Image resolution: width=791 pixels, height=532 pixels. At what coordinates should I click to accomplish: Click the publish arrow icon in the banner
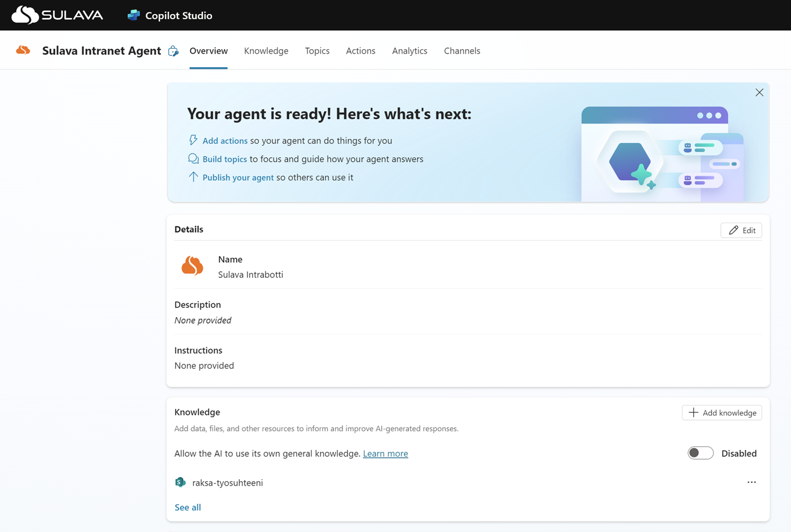tap(193, 177)
